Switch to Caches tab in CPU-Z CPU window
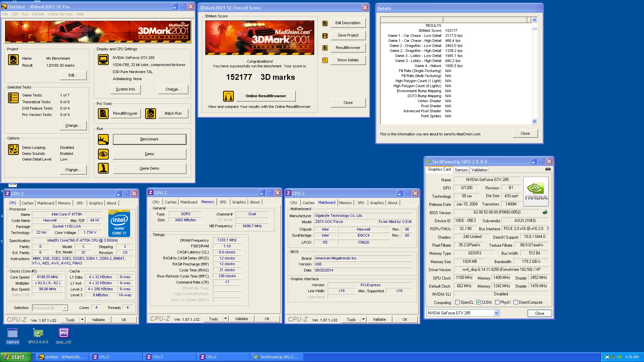 click(28, 203)
